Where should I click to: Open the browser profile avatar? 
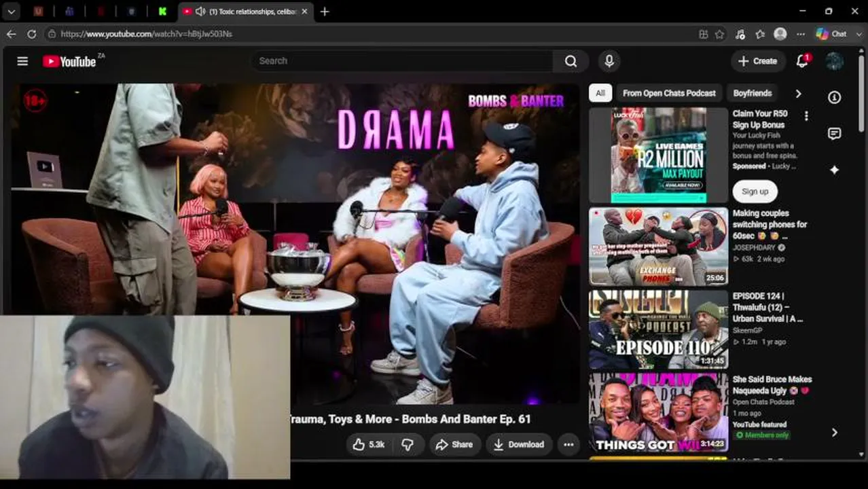[780, 33]
